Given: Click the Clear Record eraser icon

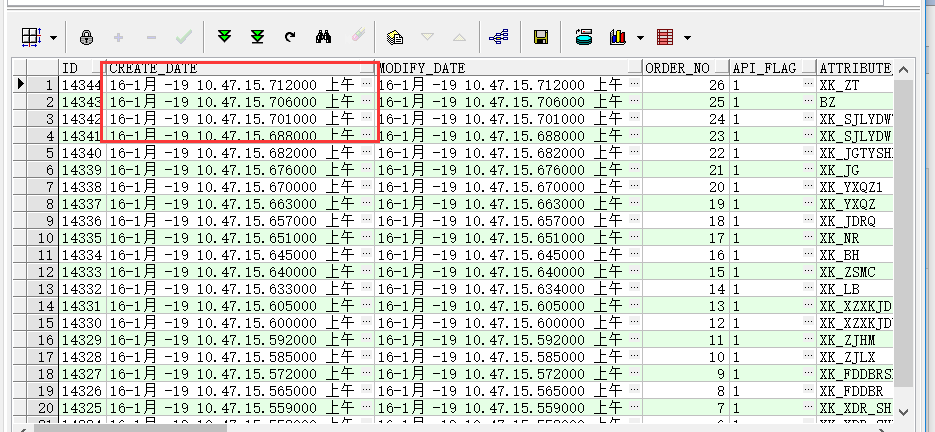Looking at the screenshot, I should pos(357,36).
